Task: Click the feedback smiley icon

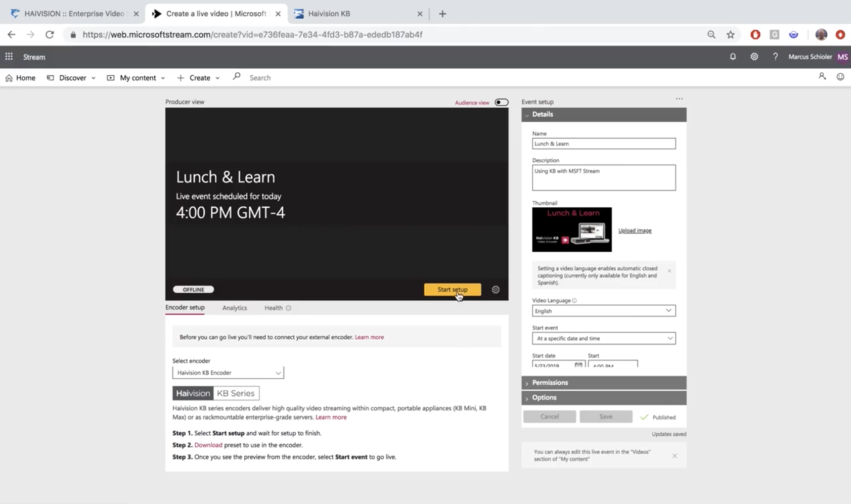Action: coord(840,77)
